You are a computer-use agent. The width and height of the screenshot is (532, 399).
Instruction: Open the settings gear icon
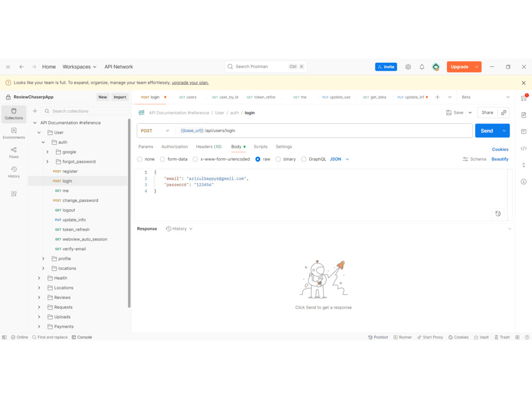click(408, 67)
